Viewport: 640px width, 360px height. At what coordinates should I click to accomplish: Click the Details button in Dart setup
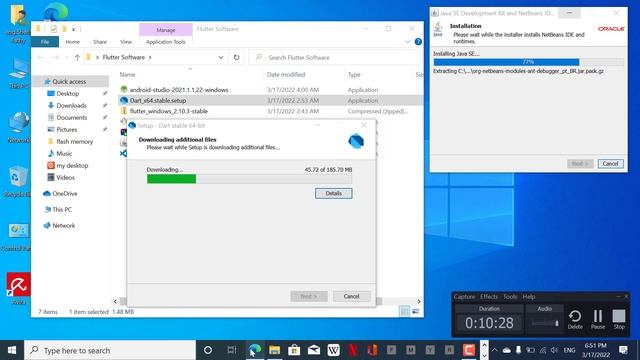(x=333, y=193)
